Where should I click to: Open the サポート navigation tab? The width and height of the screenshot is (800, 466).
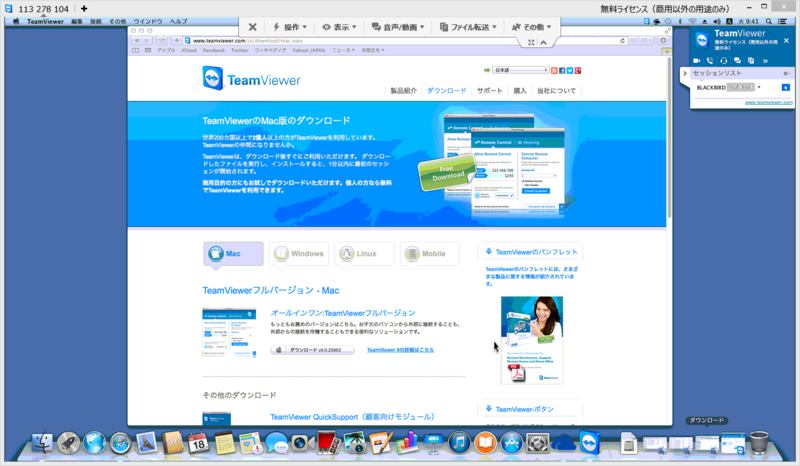click(x=489, y=90)
